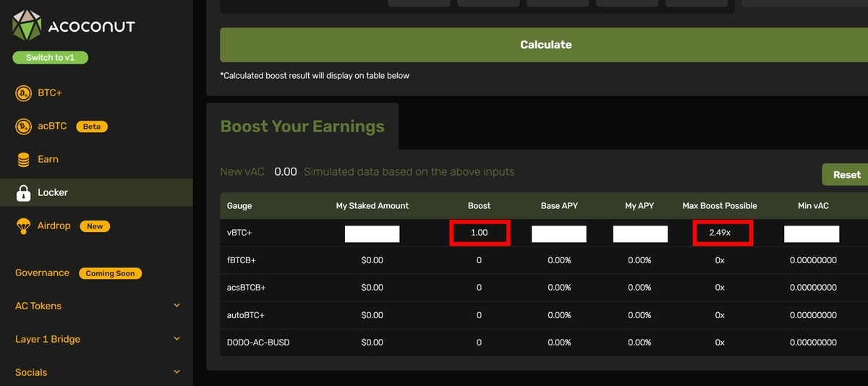Click the 2.49x max boost value
The height and width of the screenshot is (386, 868).
(x=721, y=233)
